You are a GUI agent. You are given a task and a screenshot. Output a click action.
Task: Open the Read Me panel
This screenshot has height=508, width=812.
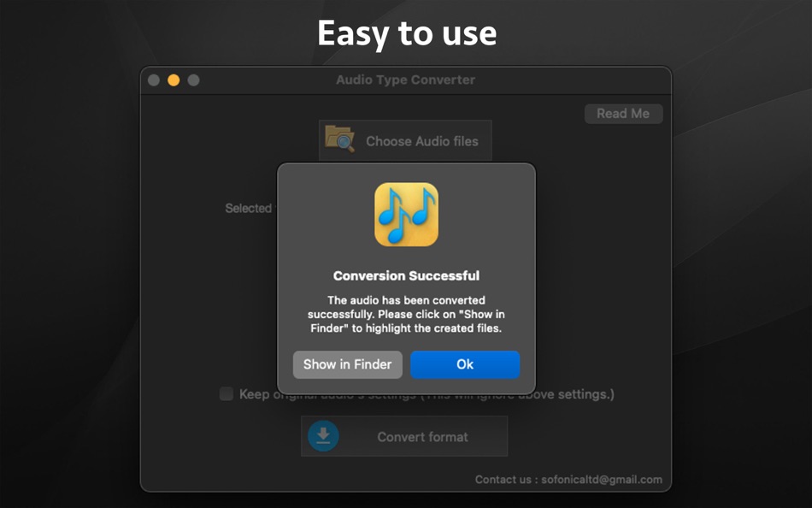tap(623, 113)
